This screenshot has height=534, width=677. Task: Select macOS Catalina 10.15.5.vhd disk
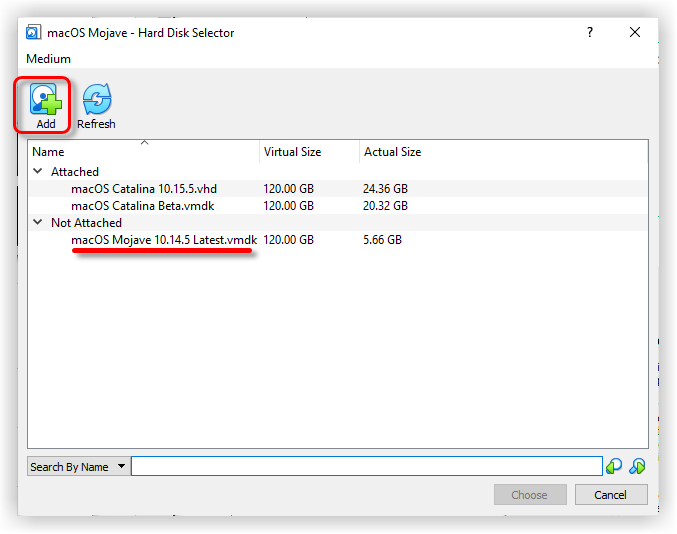tap(143, 189)
